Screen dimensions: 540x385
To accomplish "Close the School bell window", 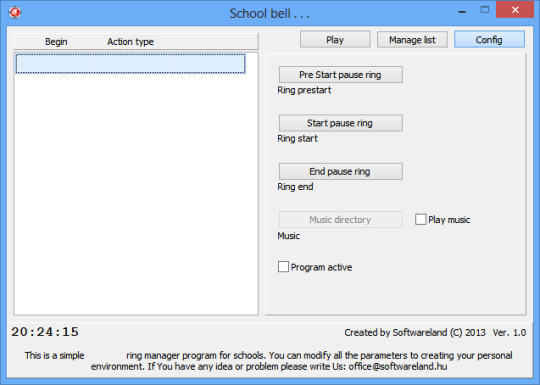I will tap(515, 10).
